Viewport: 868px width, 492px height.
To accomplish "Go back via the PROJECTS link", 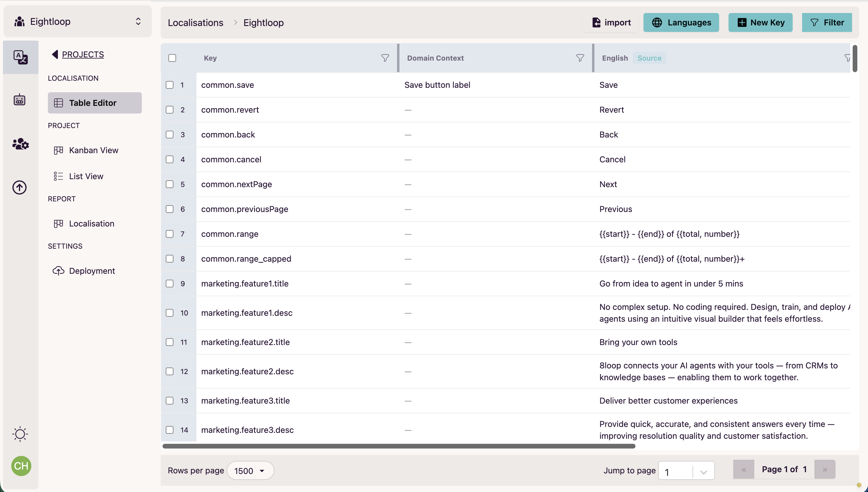I will 83,54.
